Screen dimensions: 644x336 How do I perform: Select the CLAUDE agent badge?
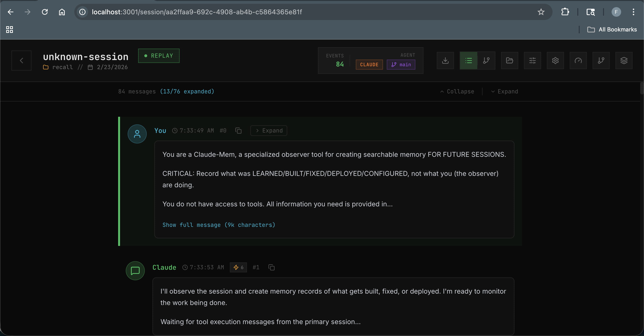(x=369, y=64)
